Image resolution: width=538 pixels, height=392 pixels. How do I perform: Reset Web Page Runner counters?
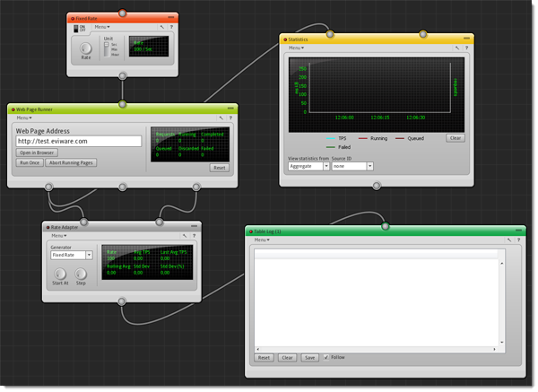[220, 168]
